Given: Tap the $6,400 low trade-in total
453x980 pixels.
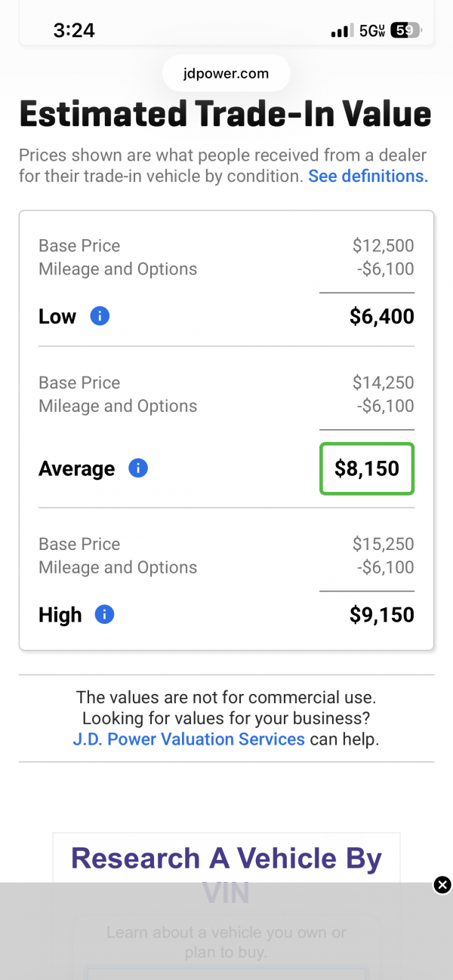Looking at the screenshot, I should click(x=381, y=316).
